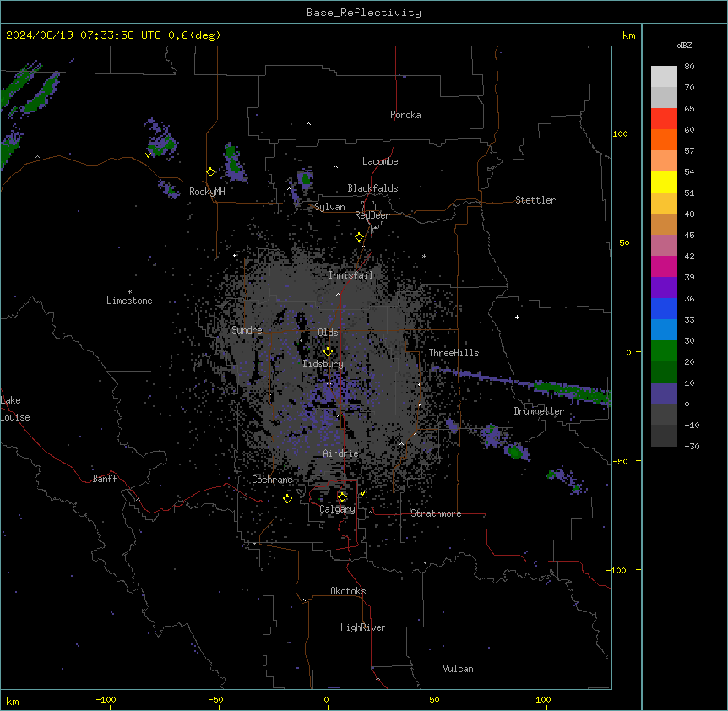Click the 100 tick on the right axis
The width and height of the screenshot is (728, 711).
click(620, 133)
